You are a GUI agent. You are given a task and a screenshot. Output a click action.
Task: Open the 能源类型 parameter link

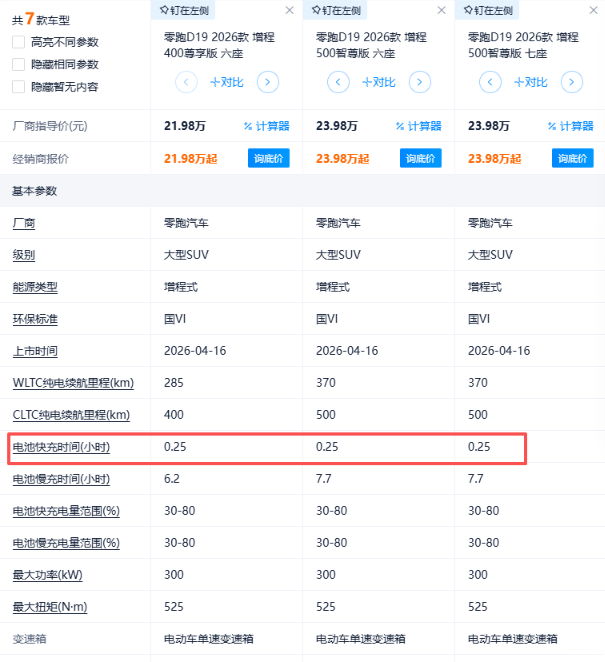[x=35, y=287]
